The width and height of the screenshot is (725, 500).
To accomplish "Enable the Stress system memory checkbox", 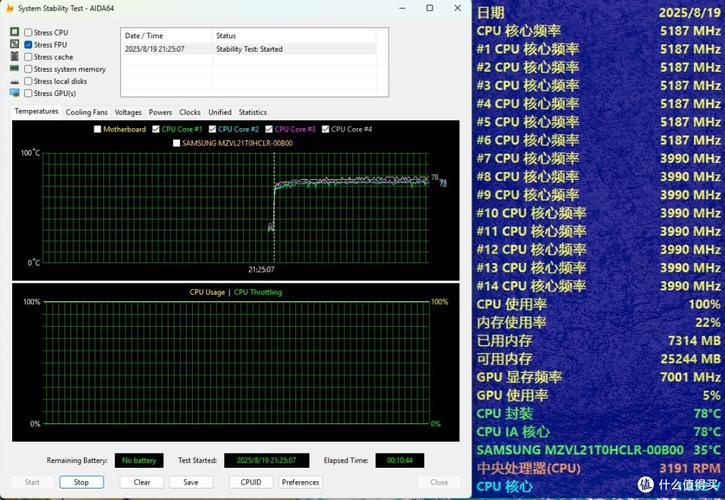I will click(x=28, y=69).
